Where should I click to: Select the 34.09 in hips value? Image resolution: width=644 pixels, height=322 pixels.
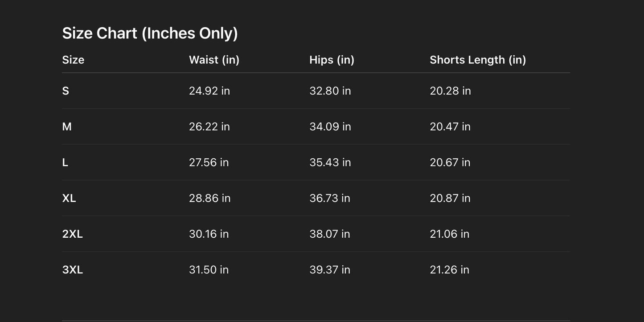pos(330,127)
